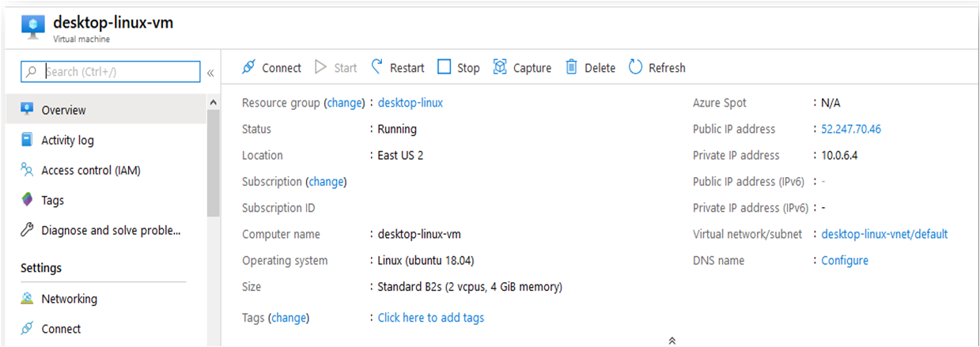
Task: Click the Stop square icon
Action: [444, 67]
